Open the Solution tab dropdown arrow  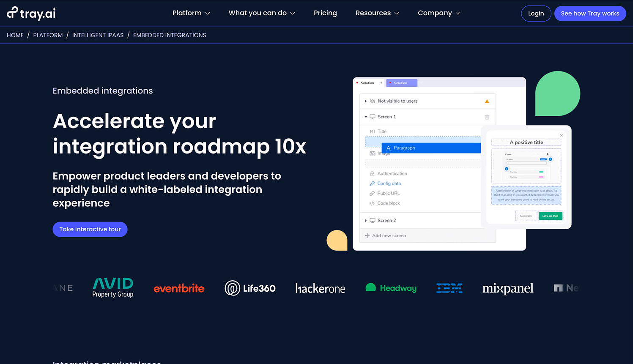point(381,83)
